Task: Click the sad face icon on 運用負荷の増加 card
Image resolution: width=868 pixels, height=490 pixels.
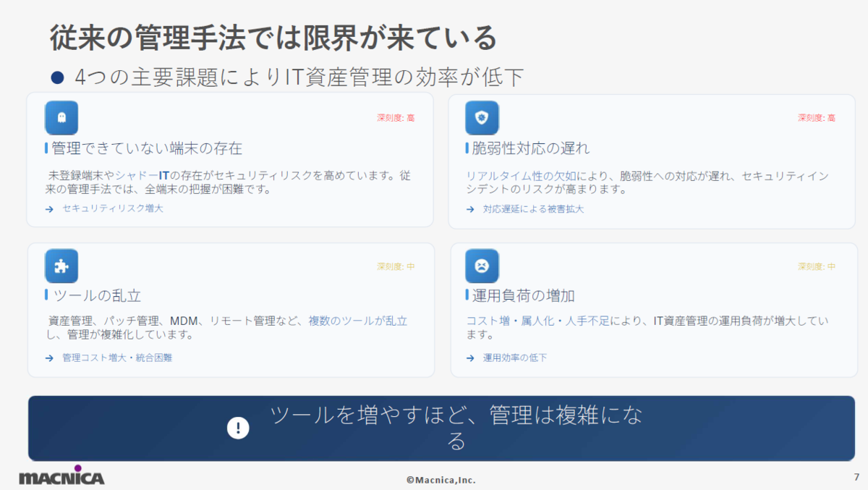Action: click(482, 266)
